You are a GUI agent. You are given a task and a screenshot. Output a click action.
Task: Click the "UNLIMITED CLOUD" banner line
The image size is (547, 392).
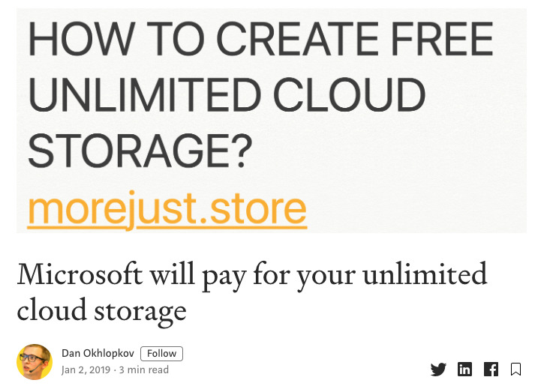[226, 95]
